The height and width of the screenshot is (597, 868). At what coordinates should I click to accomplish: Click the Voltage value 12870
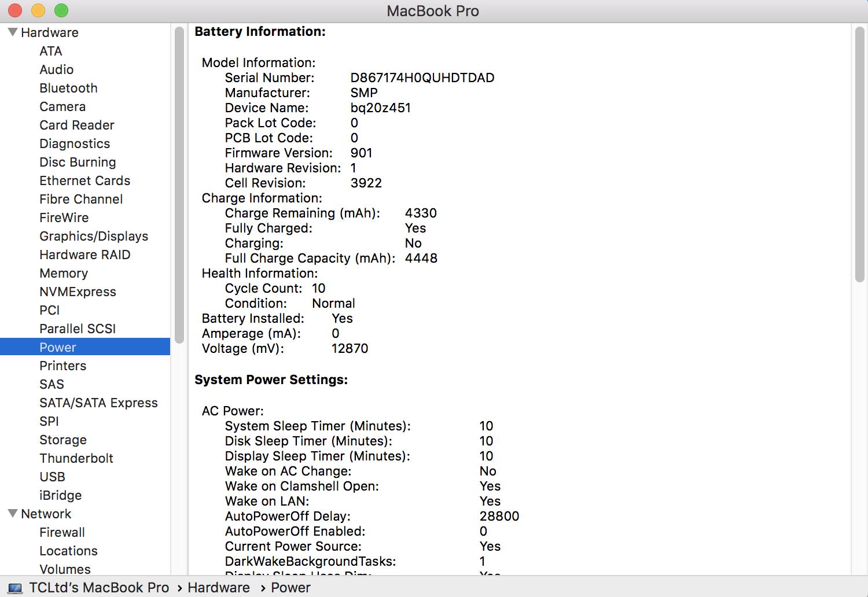pos(350,348)
